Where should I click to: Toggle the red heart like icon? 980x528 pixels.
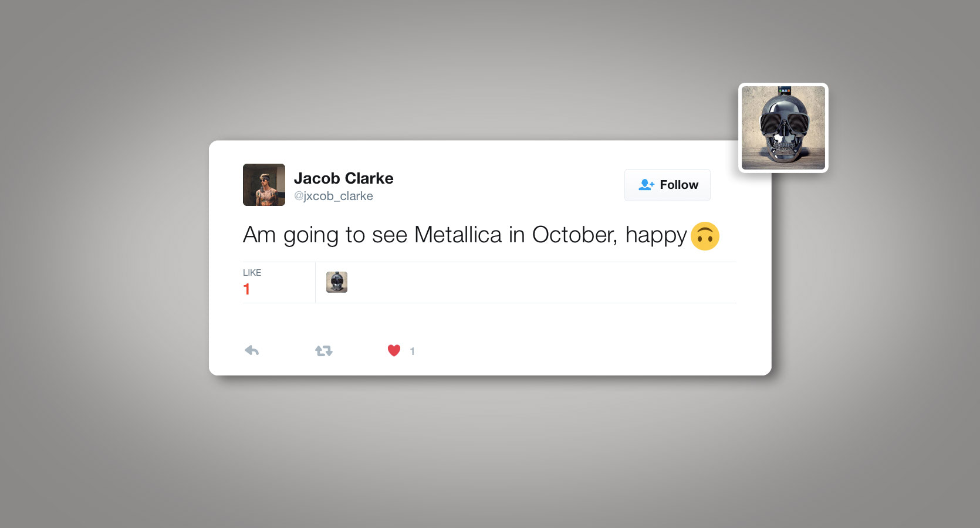pyautogui.click(x=394, y=351)
